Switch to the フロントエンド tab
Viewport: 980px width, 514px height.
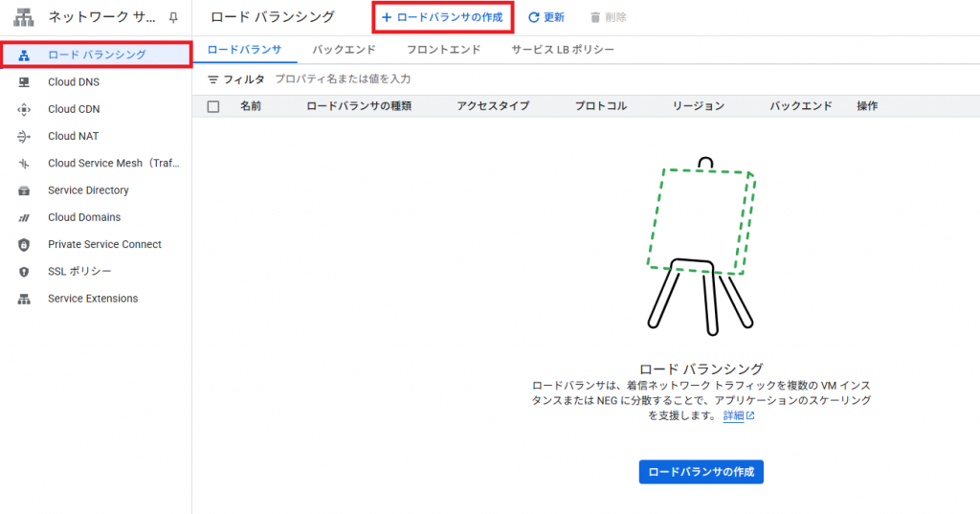(x=443, y=50)
